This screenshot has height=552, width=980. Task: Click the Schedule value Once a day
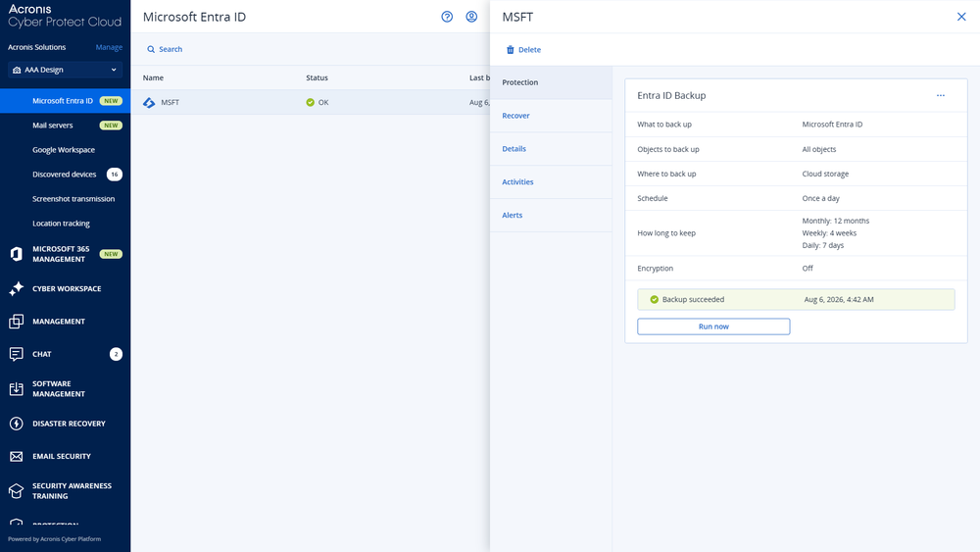click(x=820, y=198)
